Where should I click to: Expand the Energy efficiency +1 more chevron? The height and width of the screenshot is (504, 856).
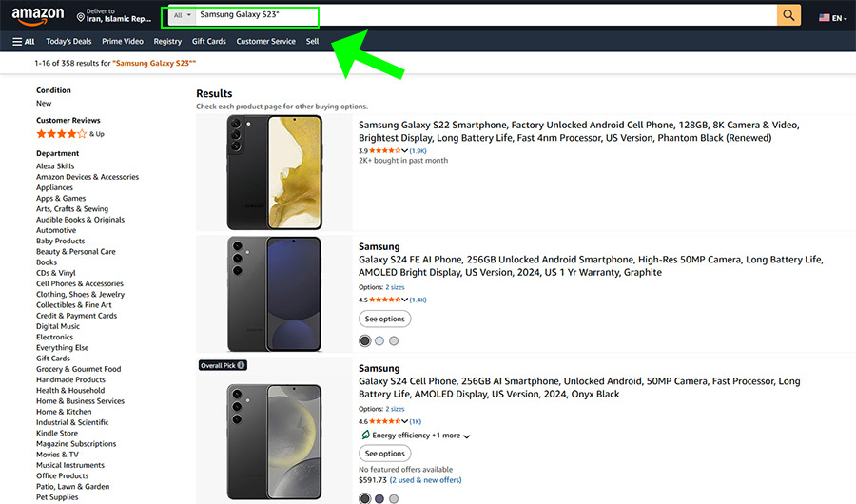(466, 436)
